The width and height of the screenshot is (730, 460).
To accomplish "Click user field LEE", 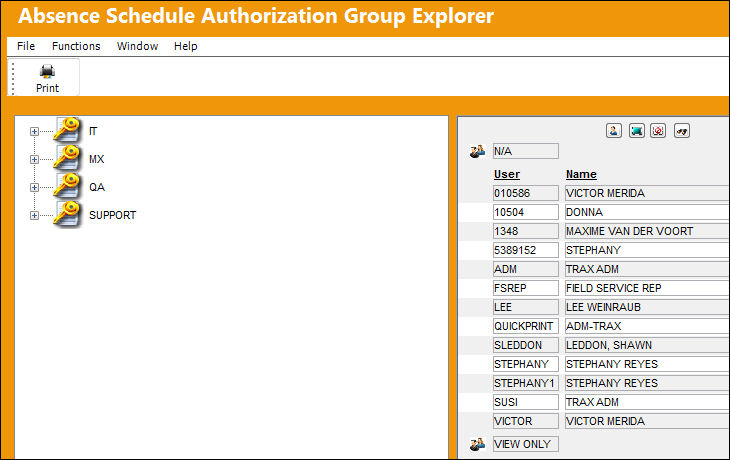I will [526, 307].
